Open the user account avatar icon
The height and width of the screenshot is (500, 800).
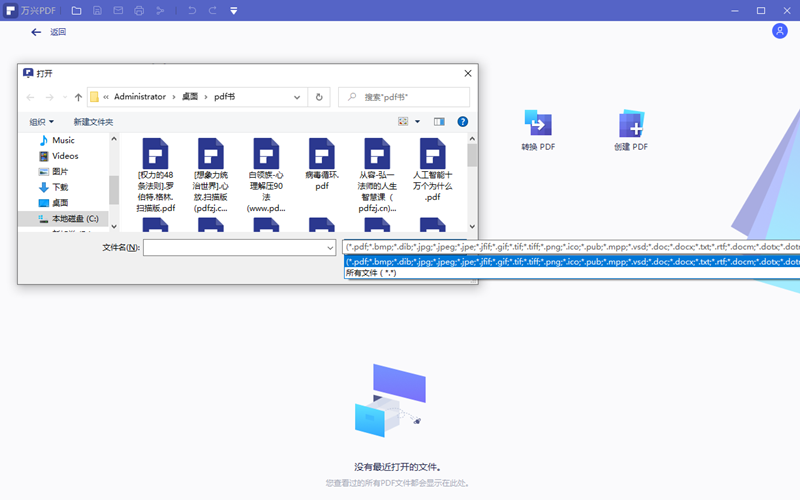[x=780, y=31]
